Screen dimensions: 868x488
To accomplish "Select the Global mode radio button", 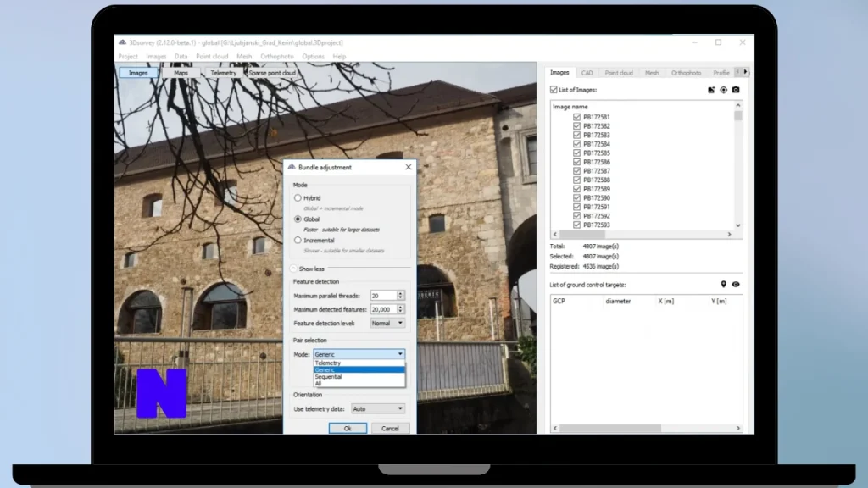I will tap(298, 219).
